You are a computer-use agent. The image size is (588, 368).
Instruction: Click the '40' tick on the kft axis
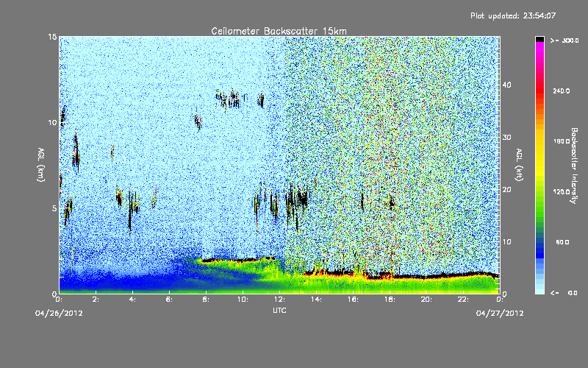[x=506, y=85]
